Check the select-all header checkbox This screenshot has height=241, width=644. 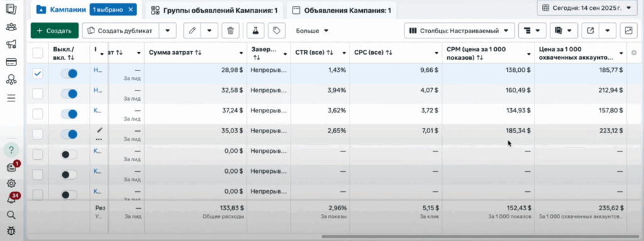(38, 53)
